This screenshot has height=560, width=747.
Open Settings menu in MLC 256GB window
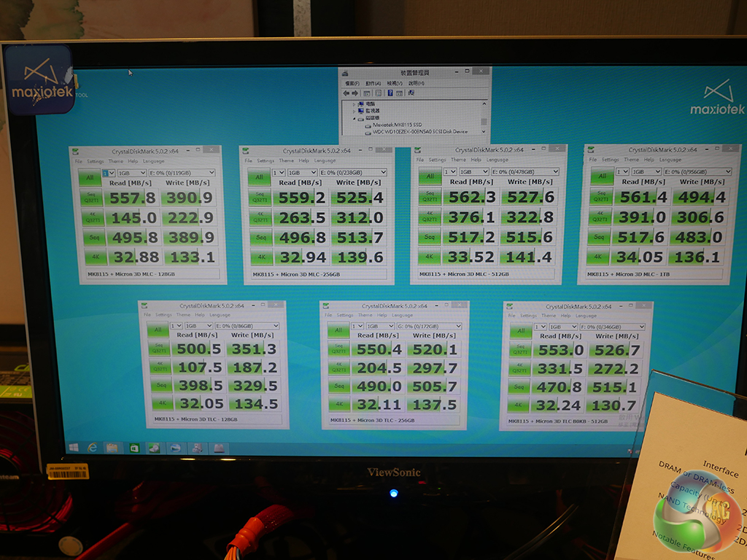(x=266, y=161)
